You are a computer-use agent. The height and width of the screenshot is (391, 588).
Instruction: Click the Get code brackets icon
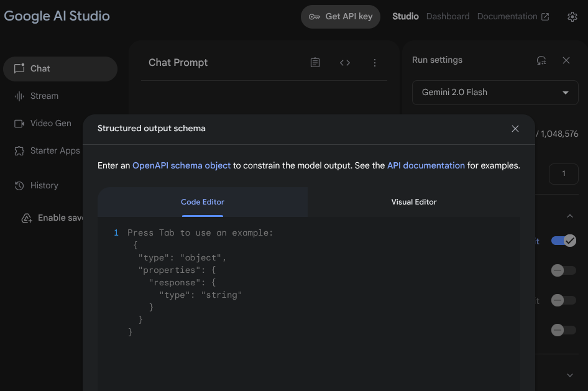345,63
